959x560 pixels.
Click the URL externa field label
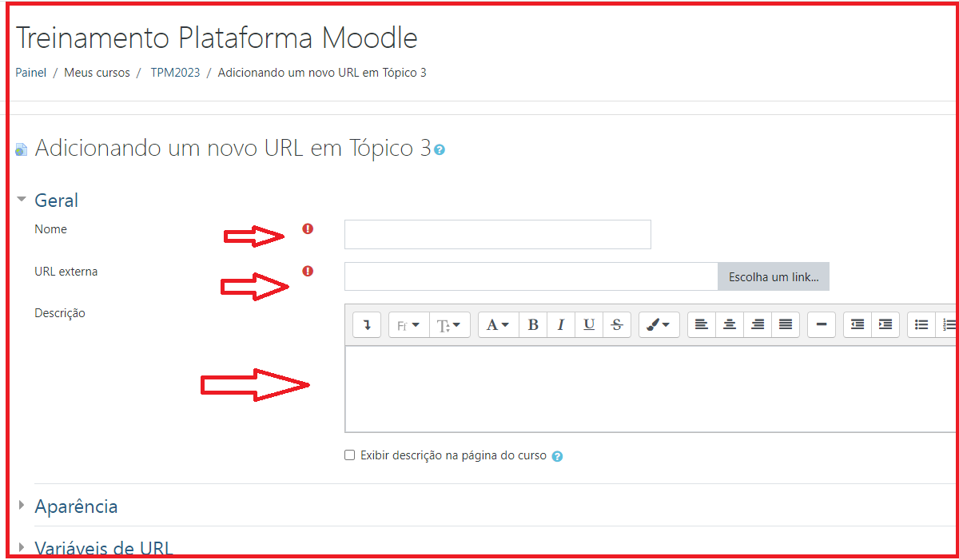pos(66,272)
